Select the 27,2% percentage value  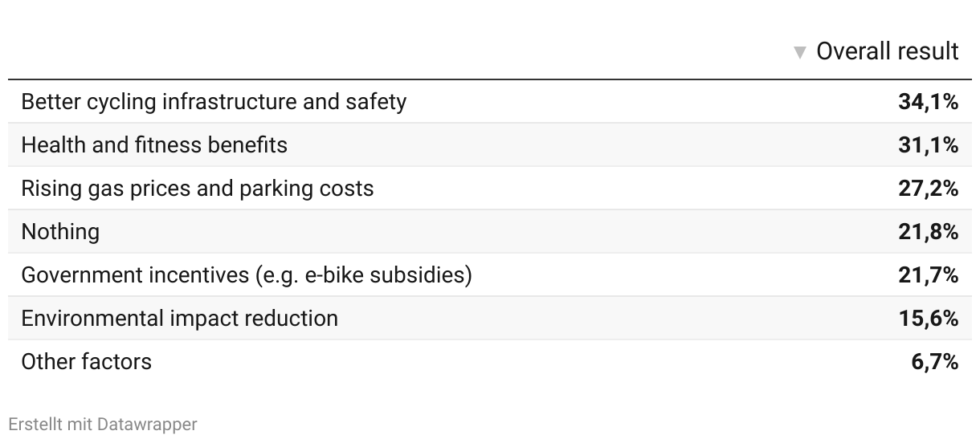(929, 189)
